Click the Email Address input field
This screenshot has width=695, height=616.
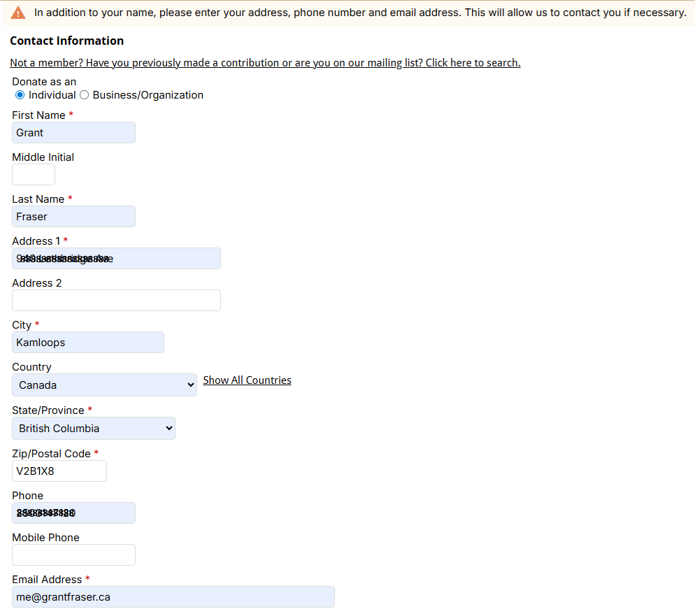click(173, 597)
